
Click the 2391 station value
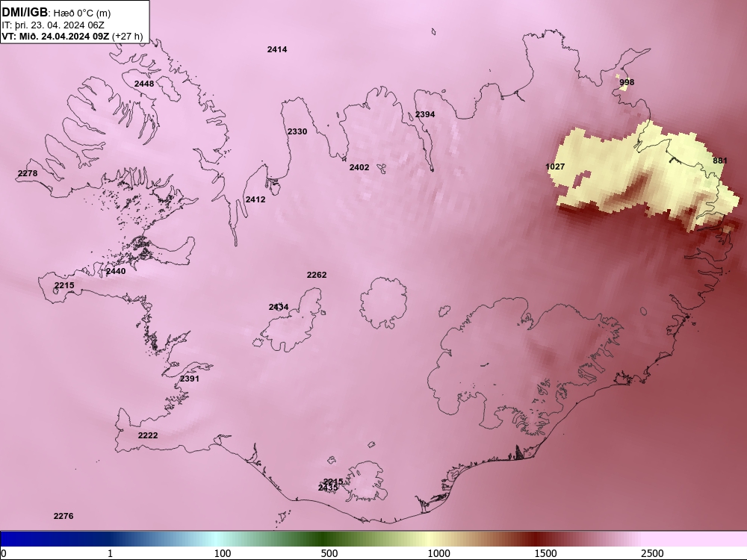click(x=190, y=379)
